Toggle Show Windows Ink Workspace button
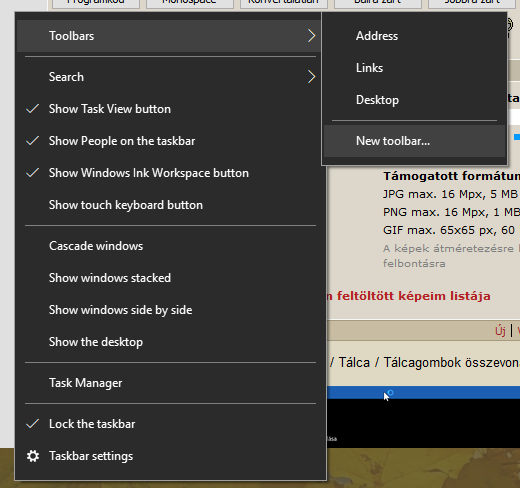This screenshot has width=520, height=488. (x=170, y=173)
